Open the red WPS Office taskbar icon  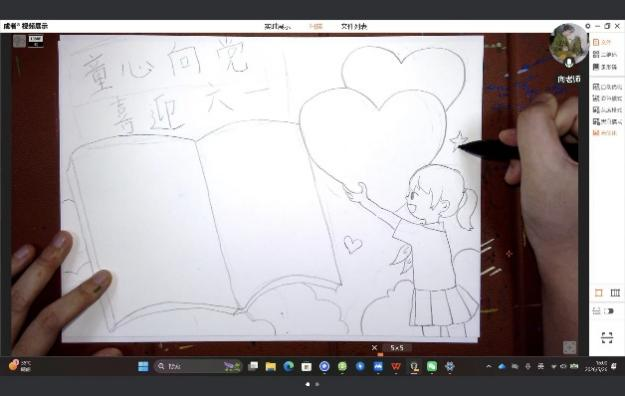click(x=396, y=366)
